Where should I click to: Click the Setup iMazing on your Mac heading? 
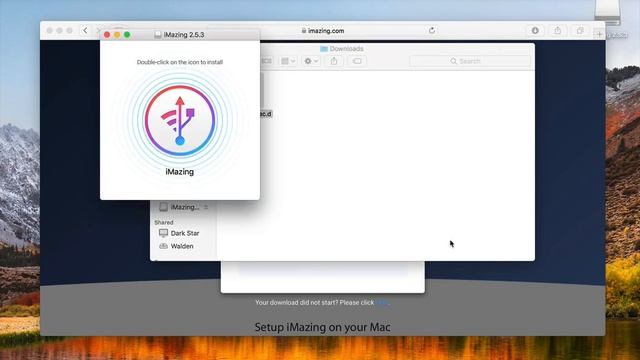tap(322, 327)
